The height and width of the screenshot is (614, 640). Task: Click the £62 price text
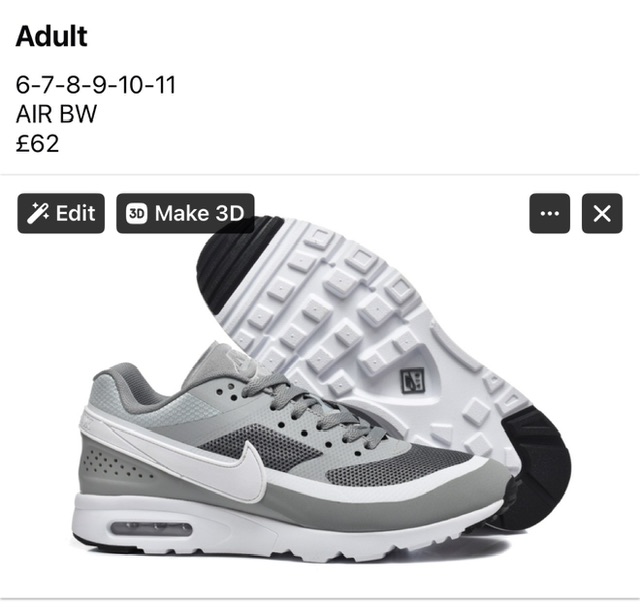pos(38,143)
